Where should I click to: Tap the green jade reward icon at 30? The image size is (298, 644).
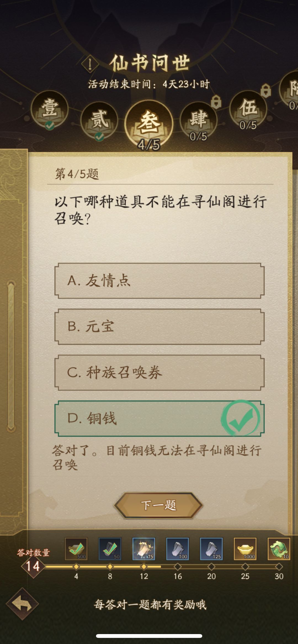pos(279,549)
